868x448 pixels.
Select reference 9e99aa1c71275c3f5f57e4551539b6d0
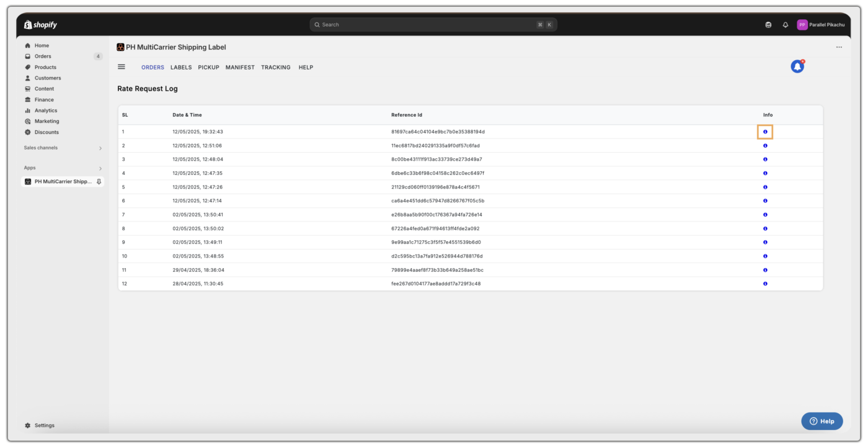tap(436, 242)
